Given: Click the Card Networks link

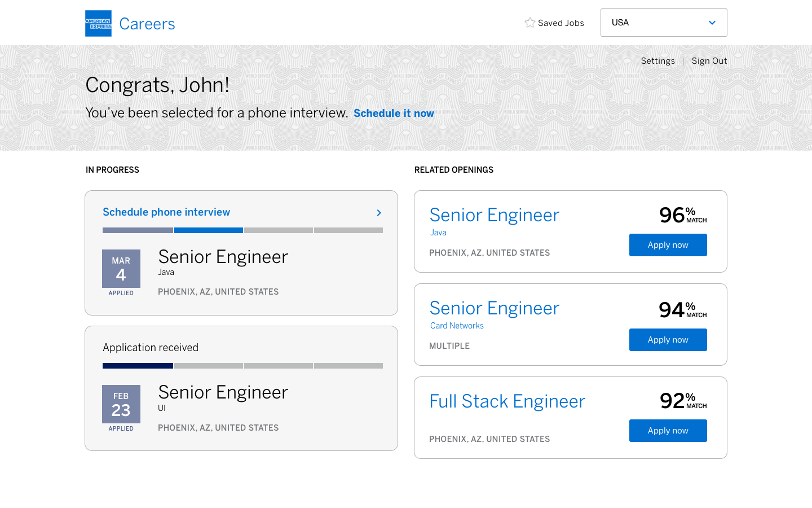Looking at the screenshot, I should click(457, 326).
